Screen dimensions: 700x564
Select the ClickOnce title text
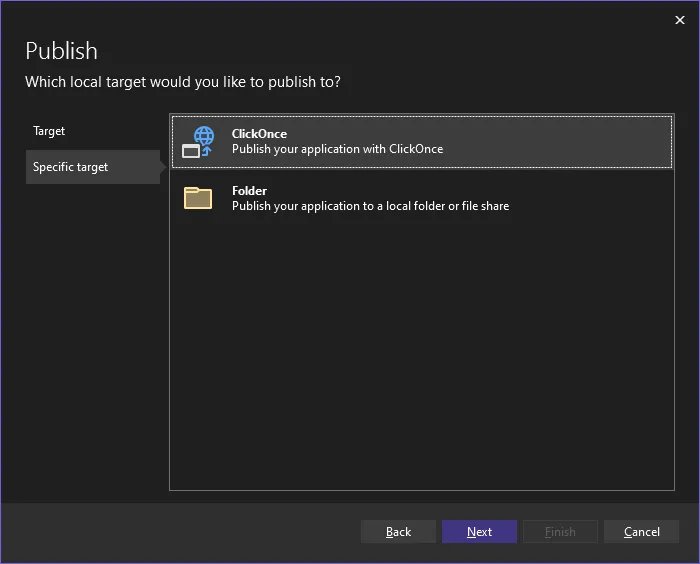point(259,134)
